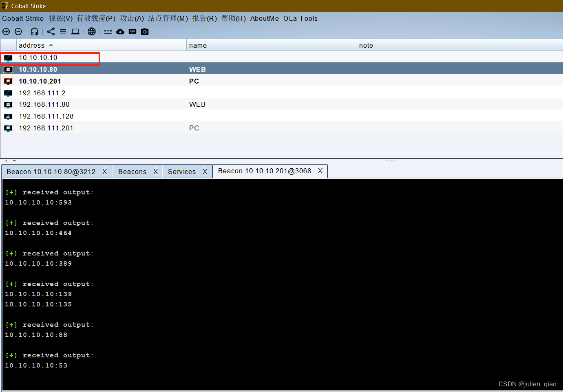Click the 10.10.10.10:53 output line
This screenshot has width=563, height=392.
[x=36, y=366]
